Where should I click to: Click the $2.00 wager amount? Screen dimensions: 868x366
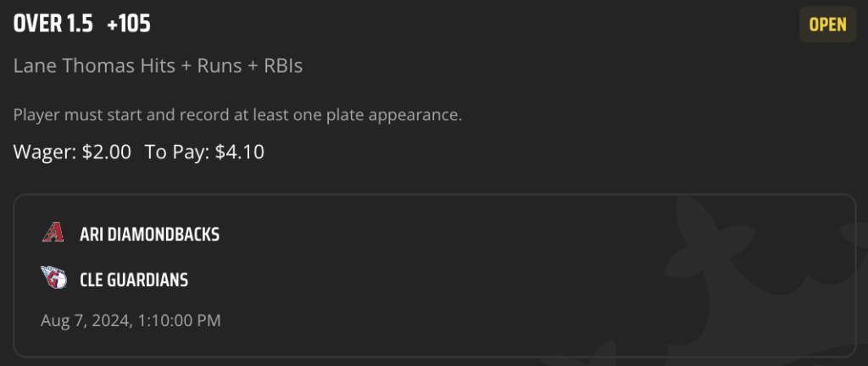click(x=106, y=152)
